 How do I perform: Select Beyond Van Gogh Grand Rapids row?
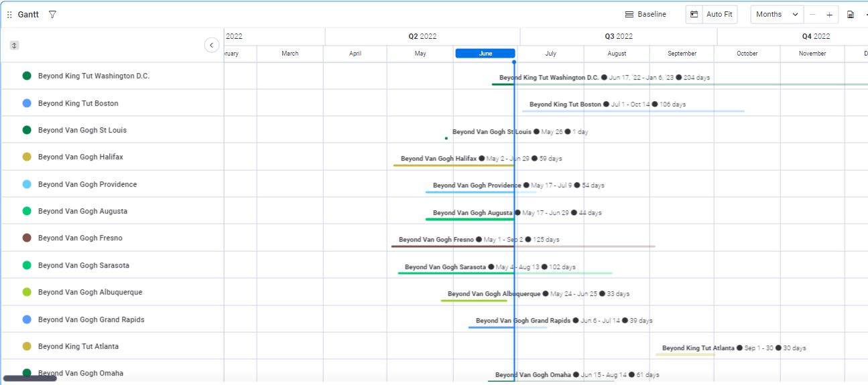113,319
